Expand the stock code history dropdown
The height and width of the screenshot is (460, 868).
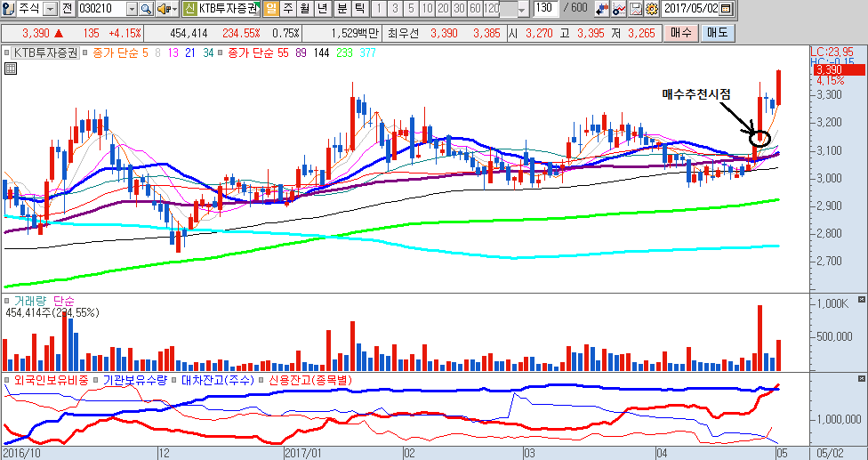132,9
